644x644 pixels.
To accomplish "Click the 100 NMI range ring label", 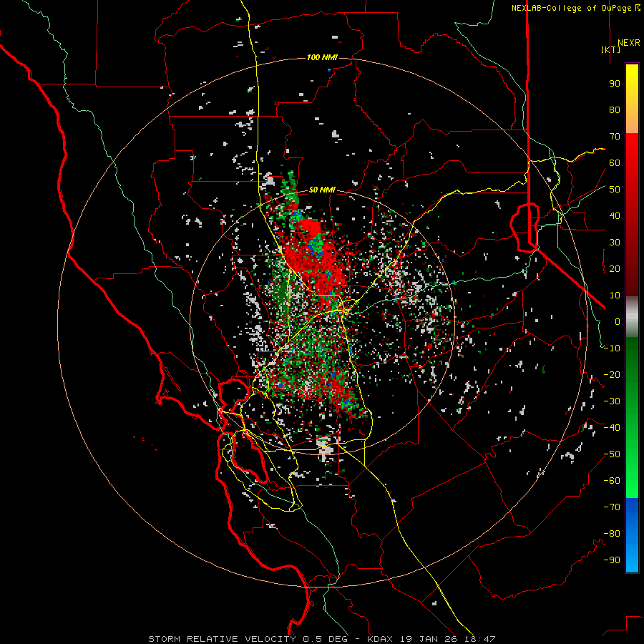I will [x=322, y=57].
